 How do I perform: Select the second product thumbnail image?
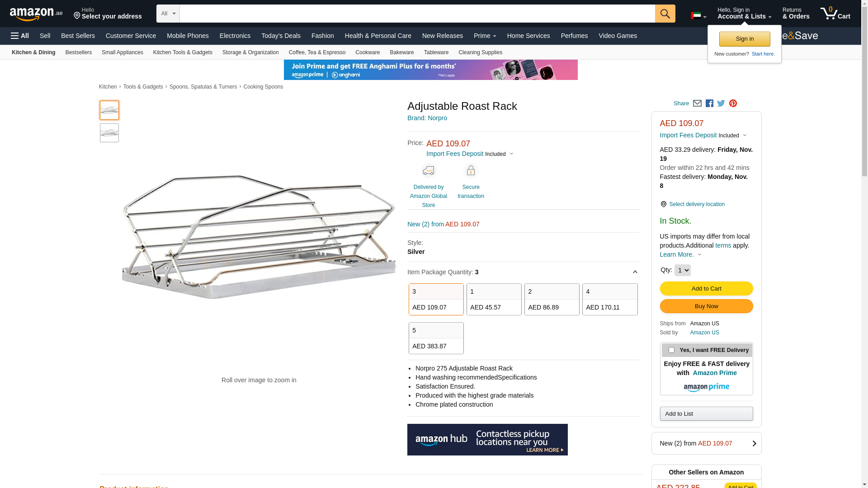[x=109, y=133]
